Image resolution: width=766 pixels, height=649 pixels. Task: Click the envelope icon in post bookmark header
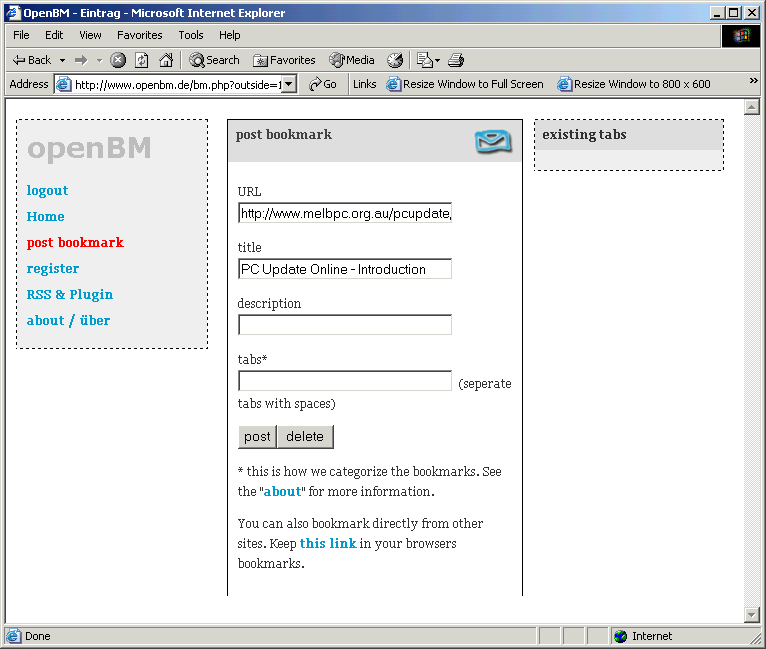pyautogui.click(x=493, y=141)
